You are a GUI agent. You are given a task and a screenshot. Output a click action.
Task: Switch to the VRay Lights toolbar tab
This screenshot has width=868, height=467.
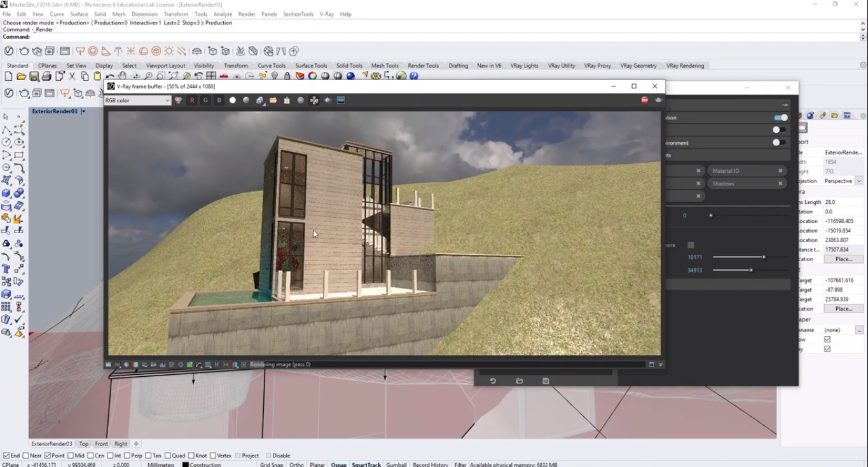click(524, 65)
